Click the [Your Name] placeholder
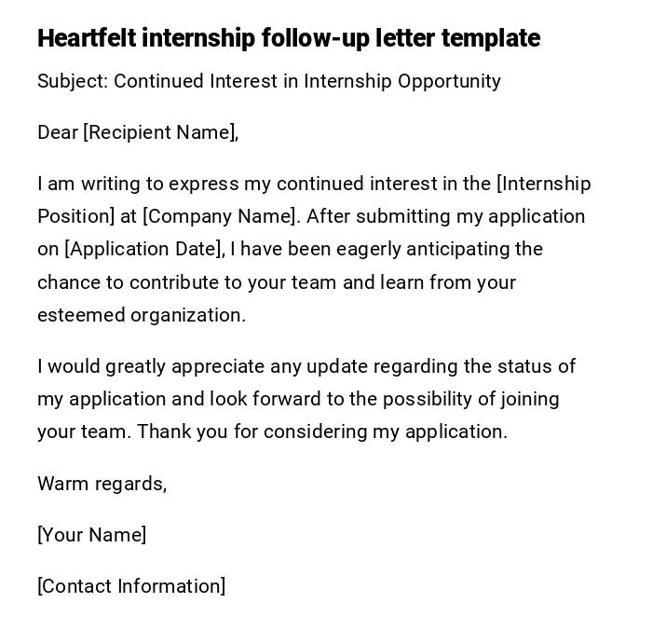This screenshot has height=644, width=652. click(x=91, y=535)
